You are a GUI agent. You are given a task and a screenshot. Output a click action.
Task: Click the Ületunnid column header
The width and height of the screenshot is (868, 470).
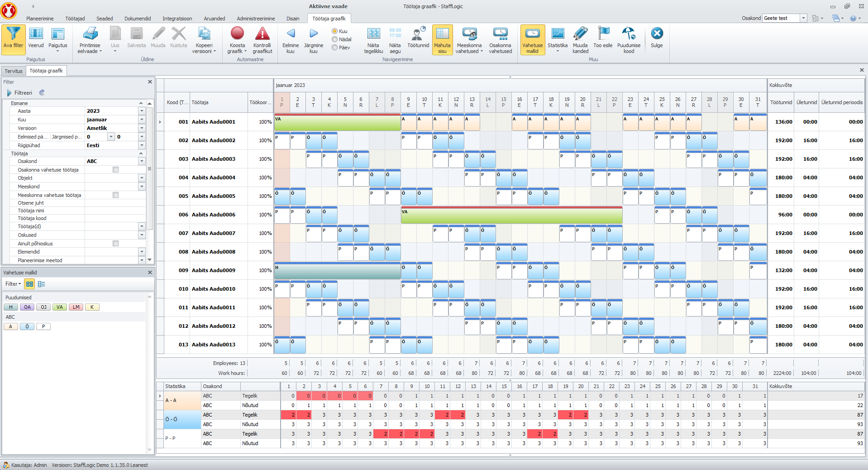[x=806, y=102]
